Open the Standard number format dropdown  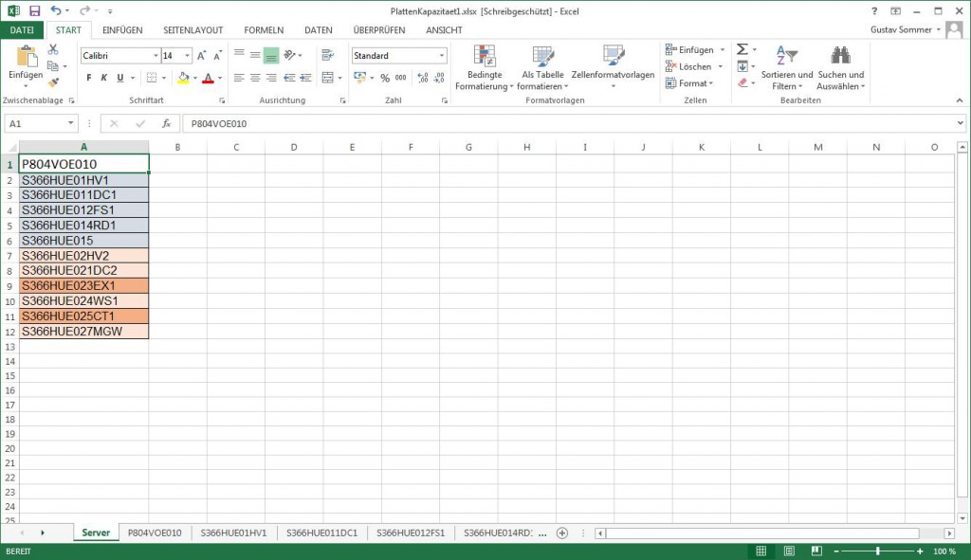442,56
